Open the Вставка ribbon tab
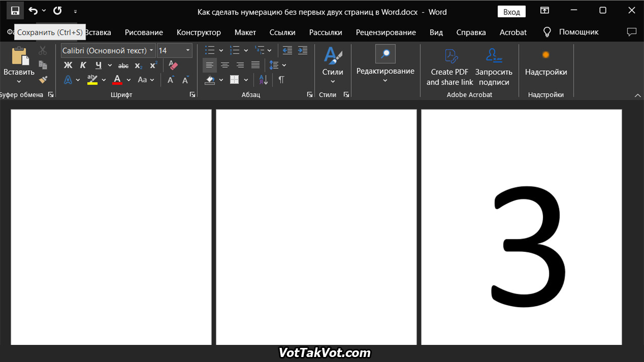 pos(98,32)
